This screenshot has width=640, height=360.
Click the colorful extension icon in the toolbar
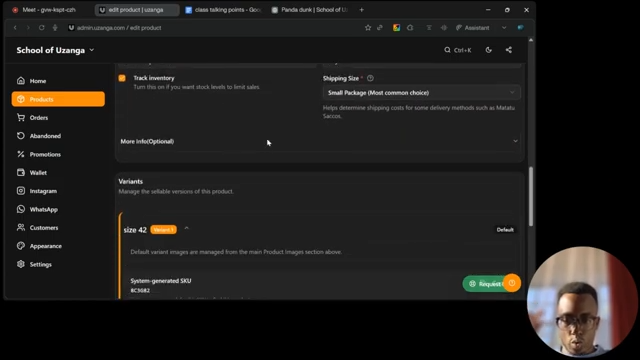click(x=396, y=28)
